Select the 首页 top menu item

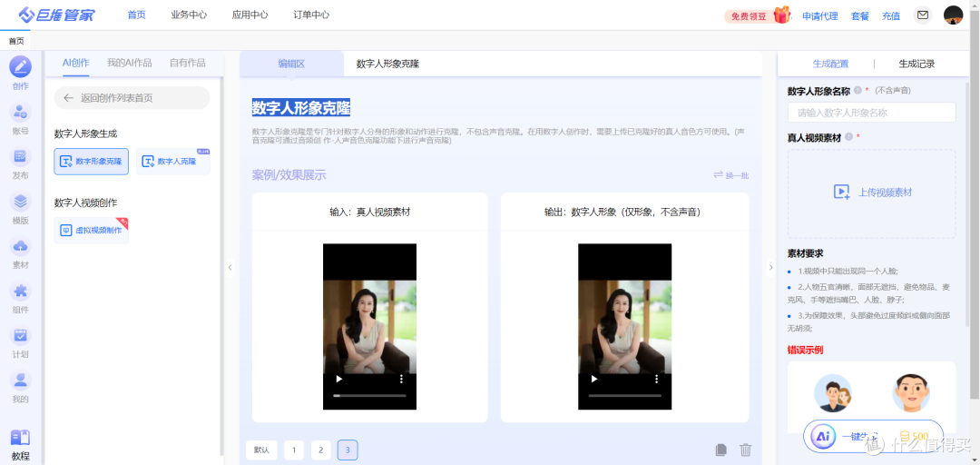136,15
